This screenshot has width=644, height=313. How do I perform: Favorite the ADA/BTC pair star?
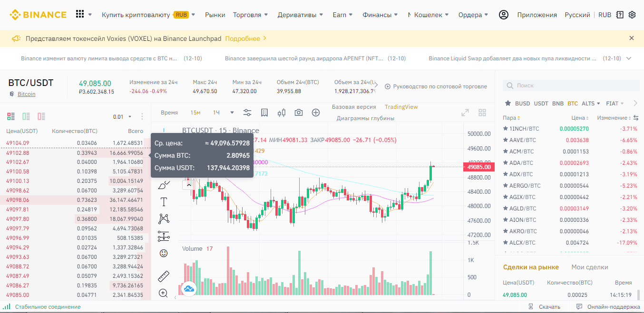(x=506, y=163)
